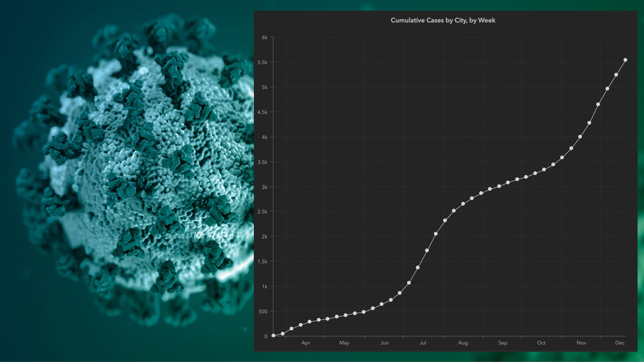Click the 'Jun' month label
The width and height of the screenshot is (644, 362).
384,343
